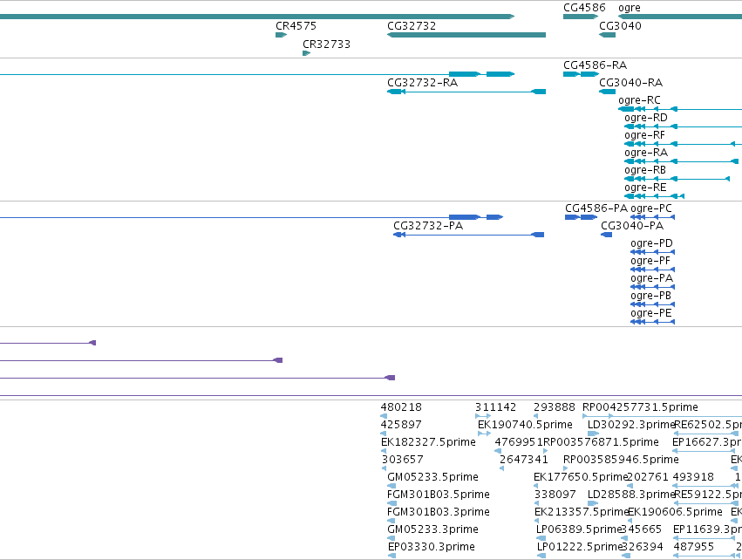Click the CG32732-RA transcript label
Screen dimensions: 742x560
422,83
